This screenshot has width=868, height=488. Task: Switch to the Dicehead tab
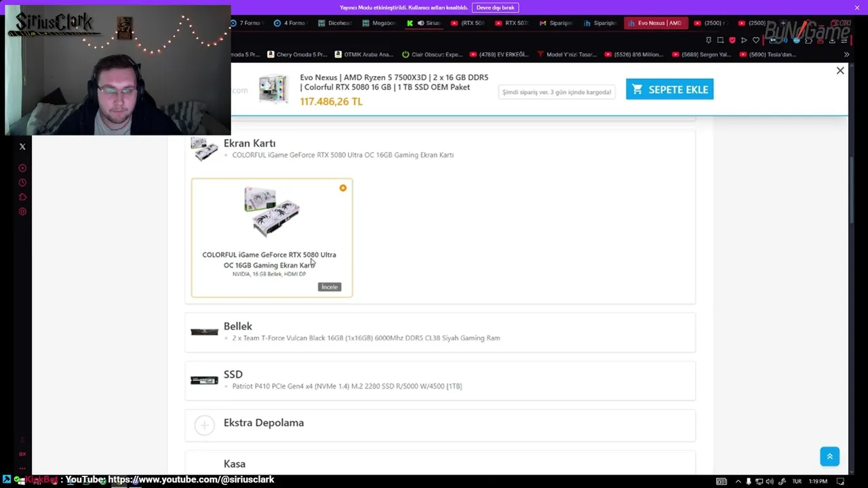pyautogui.click(x=335, y=23)
